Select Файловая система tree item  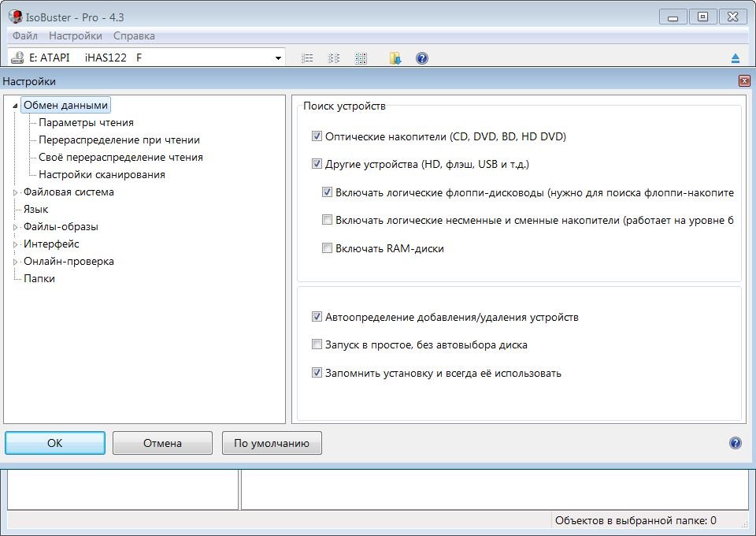pos(69,192)
